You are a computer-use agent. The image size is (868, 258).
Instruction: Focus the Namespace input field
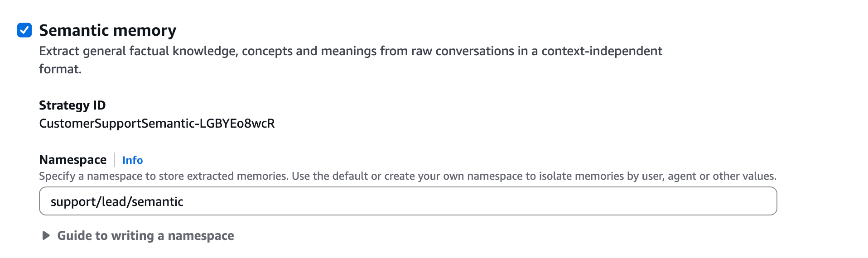pyautogui.click(x=408, y=201)
